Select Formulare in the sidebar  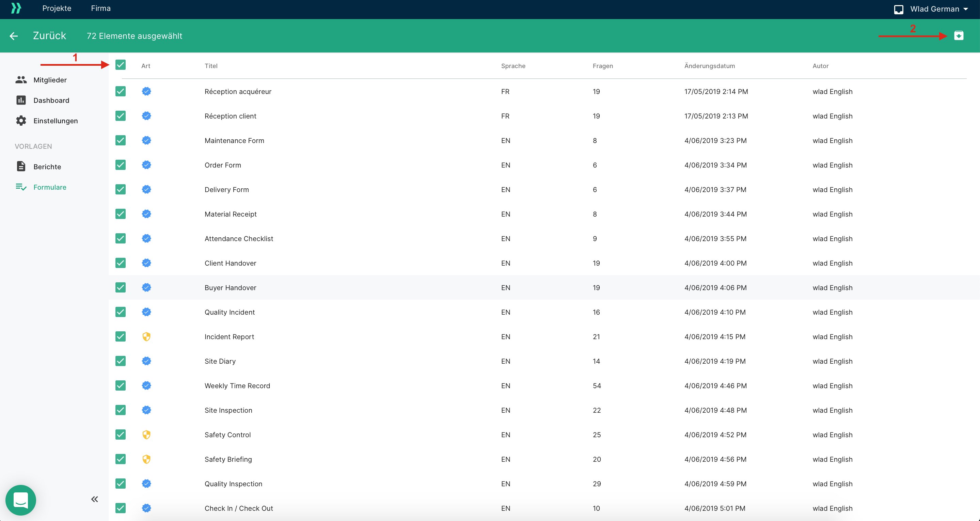point(50,187)
